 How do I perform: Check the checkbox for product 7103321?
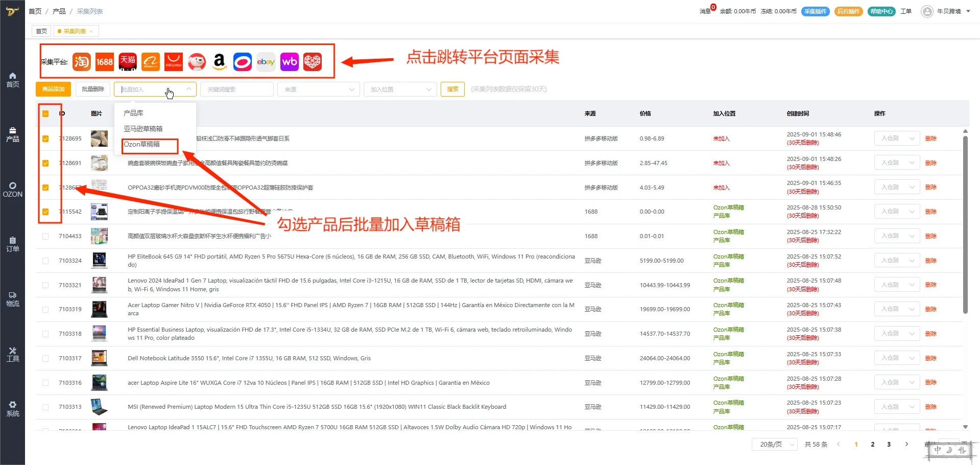click(45, 285)
